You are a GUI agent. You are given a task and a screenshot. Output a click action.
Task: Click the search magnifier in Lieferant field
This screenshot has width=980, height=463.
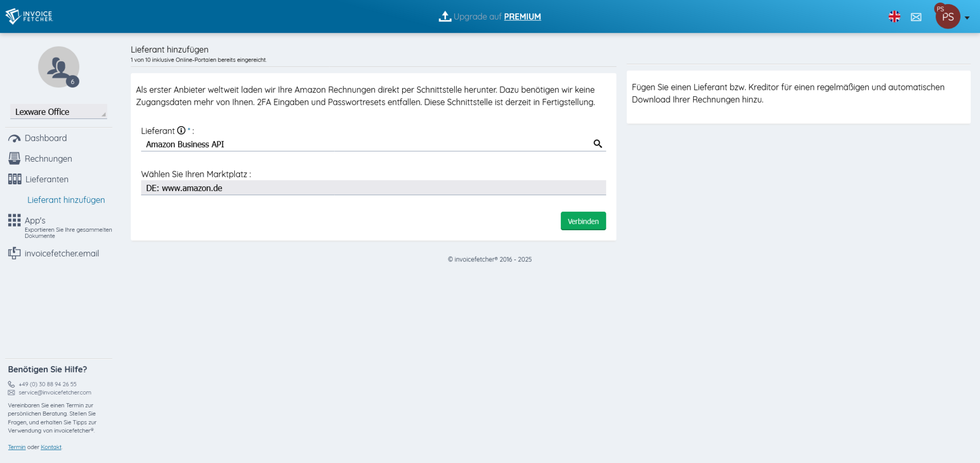[x=598, y=144]
